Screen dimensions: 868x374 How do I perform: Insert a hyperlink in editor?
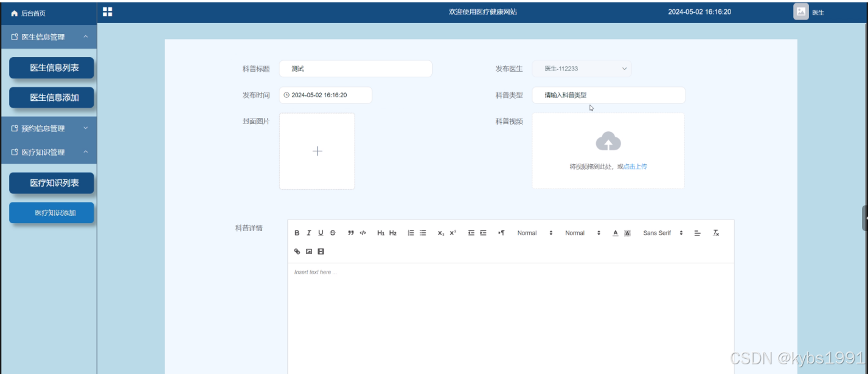click(297, 251)
